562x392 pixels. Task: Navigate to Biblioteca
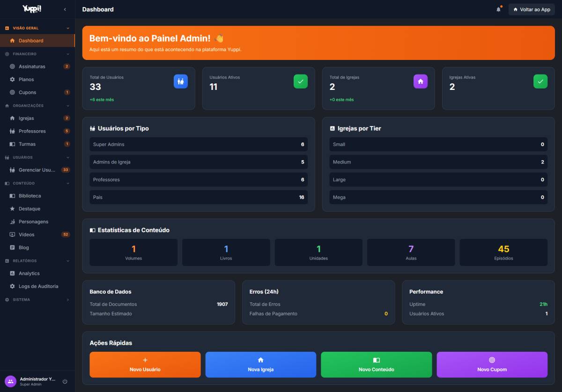pos(37,196)
